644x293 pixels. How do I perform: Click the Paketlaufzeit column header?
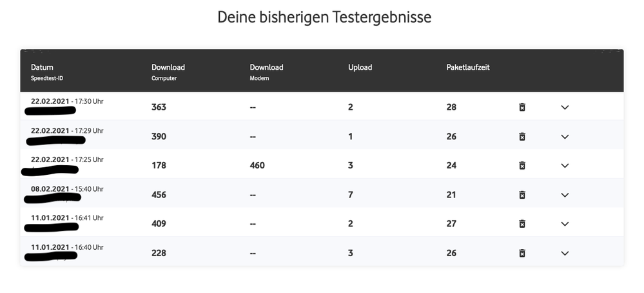(x=468, y=67)
